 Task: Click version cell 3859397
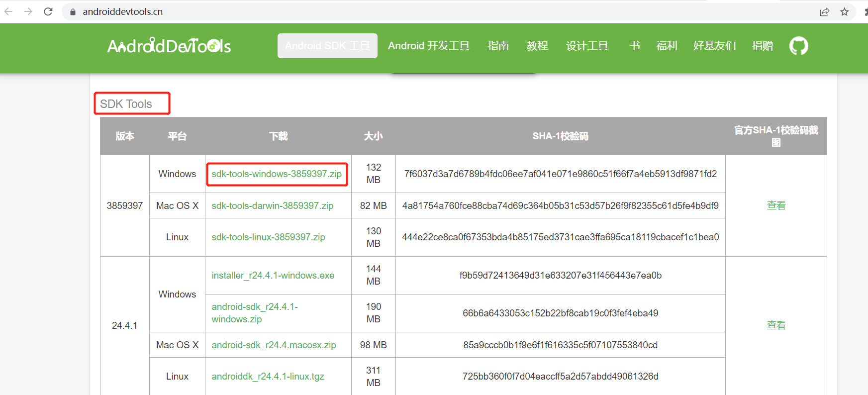[125, 205]
